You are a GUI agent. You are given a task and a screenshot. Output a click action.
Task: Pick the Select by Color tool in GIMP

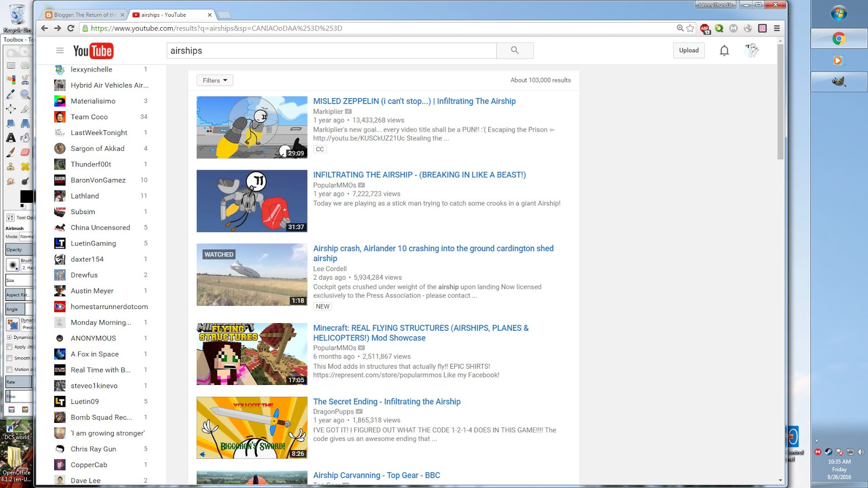[x=11, y=80]
